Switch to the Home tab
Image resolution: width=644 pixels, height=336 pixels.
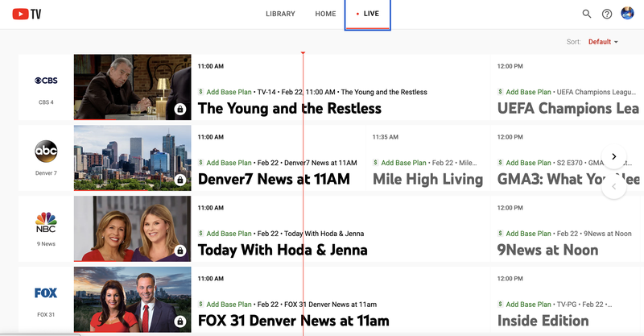326,14
